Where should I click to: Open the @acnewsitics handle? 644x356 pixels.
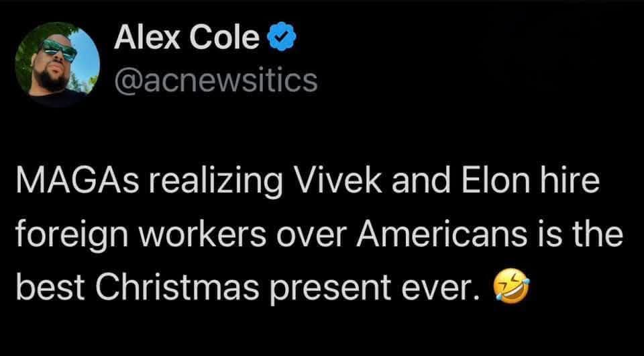click(x=215, y=81)
